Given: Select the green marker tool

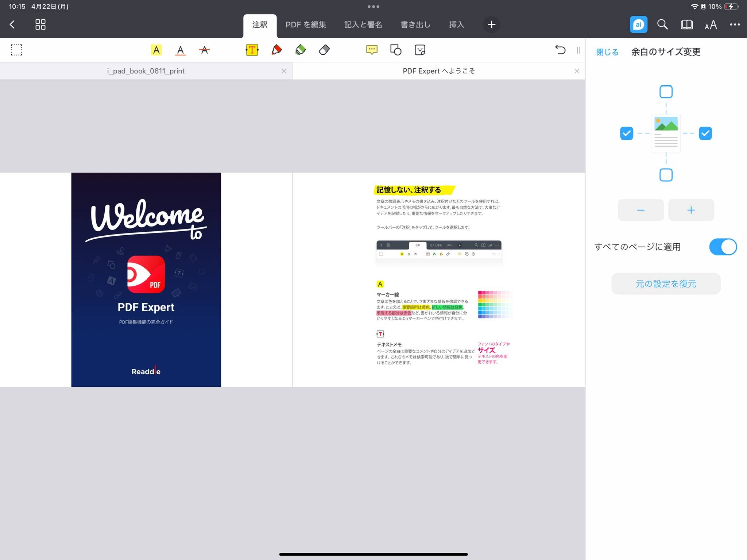Looking at the screenshot, I should (301, 50).
